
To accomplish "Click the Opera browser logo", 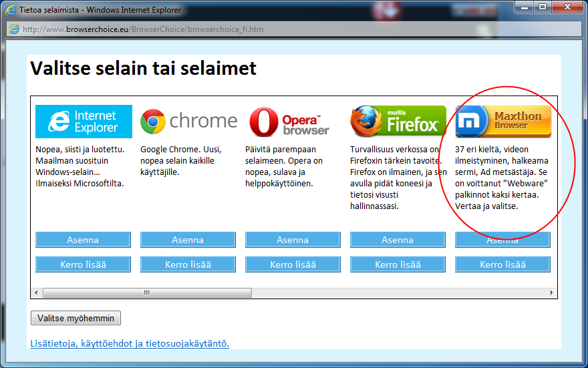I will coord(293,122).
